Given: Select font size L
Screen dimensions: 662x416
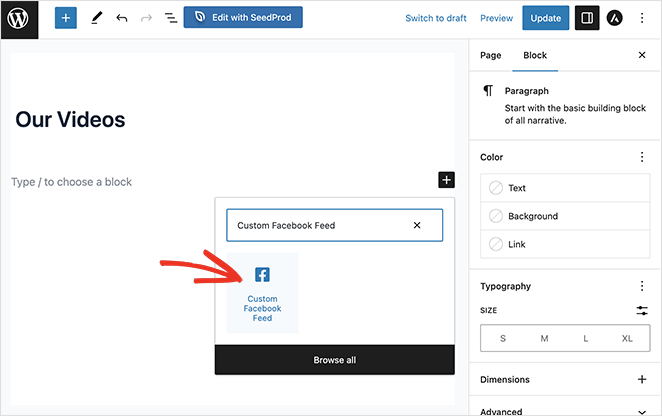Looking at the screenshot, I should [x=586, y=338].
